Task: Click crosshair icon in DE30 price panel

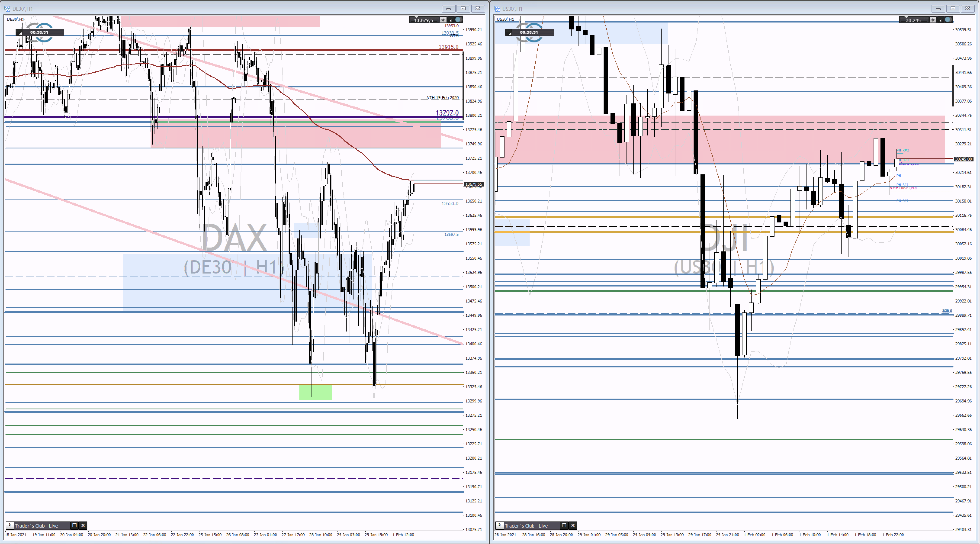Action: [443, 20]
